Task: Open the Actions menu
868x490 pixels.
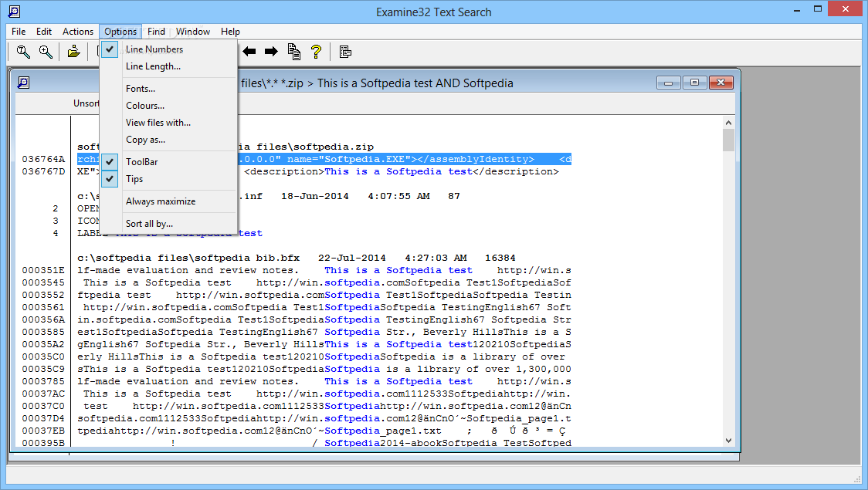Action: point(77,32)
